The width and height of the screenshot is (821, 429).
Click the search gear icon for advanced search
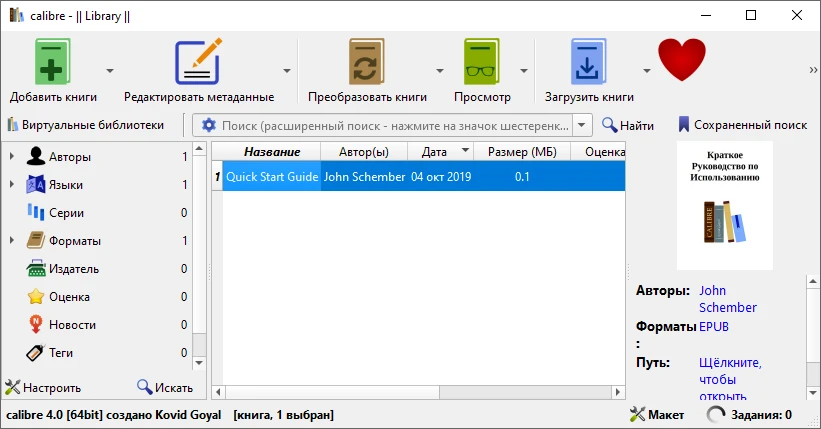click(209, 125)
